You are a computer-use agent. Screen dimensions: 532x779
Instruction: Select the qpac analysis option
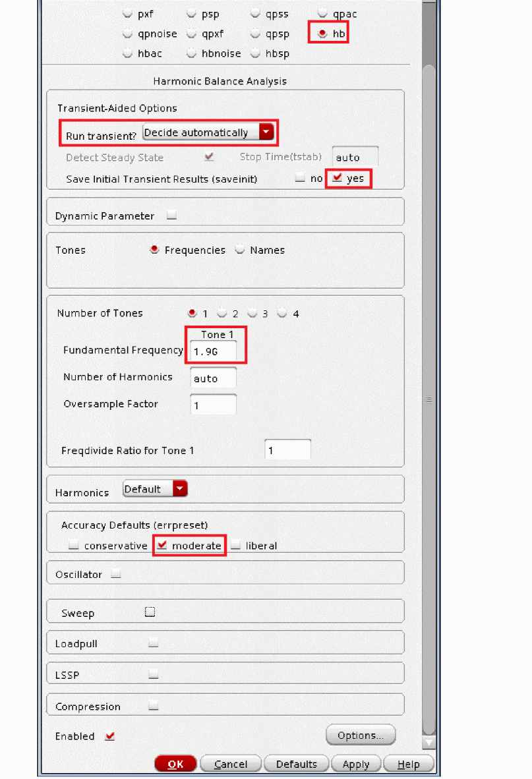(x=322, y=13)
